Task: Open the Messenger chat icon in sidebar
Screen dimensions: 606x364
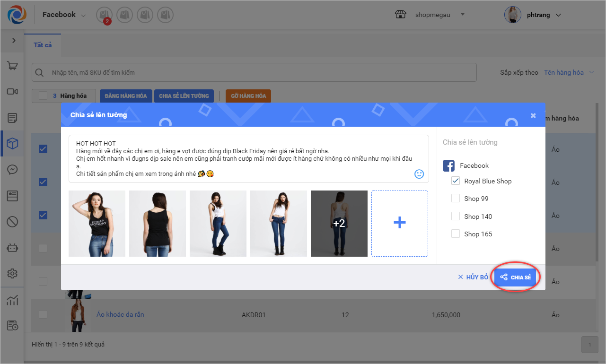Action: coord(12,169)
